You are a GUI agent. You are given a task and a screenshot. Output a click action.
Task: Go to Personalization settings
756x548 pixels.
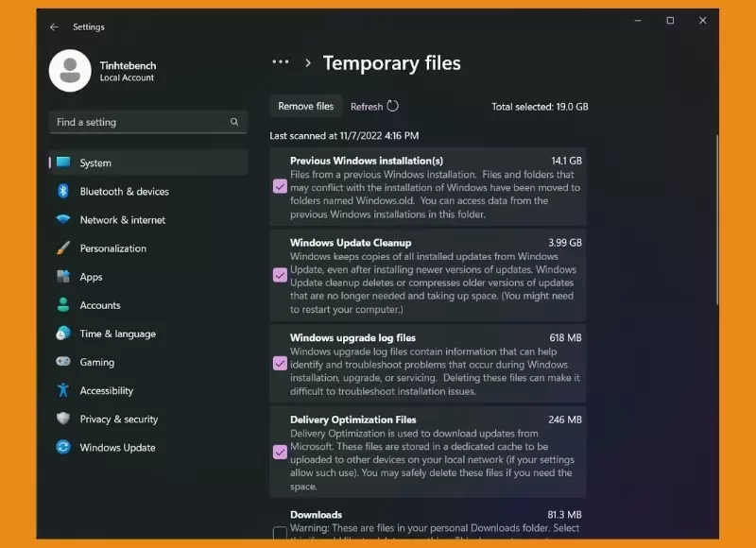pos(148,248)
